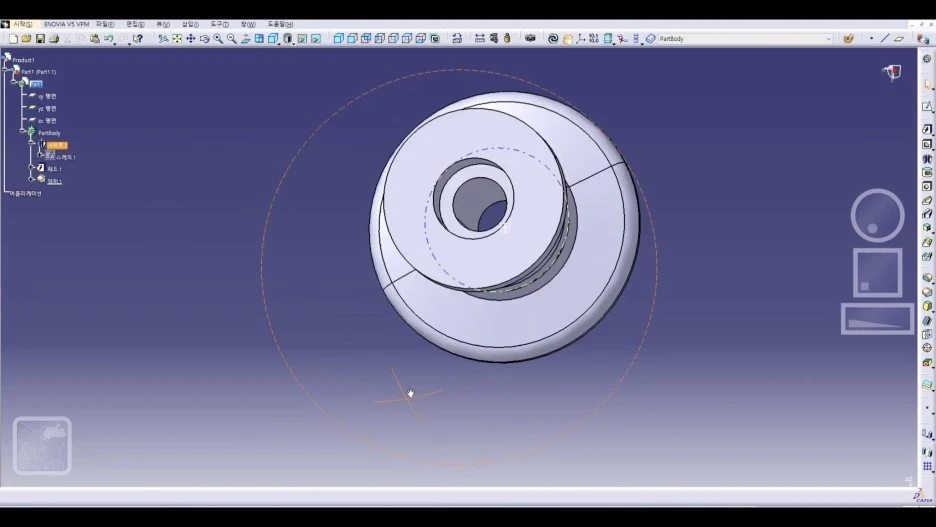Click the Paste clipboard icon
Screen dimensions: 936x527
94,39
